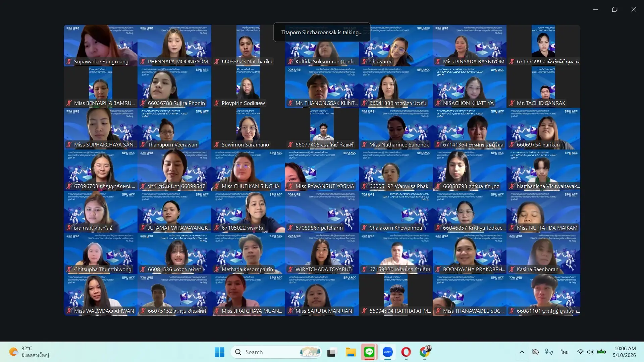Launch the Opera browser icon

click(x=406, y=352)
